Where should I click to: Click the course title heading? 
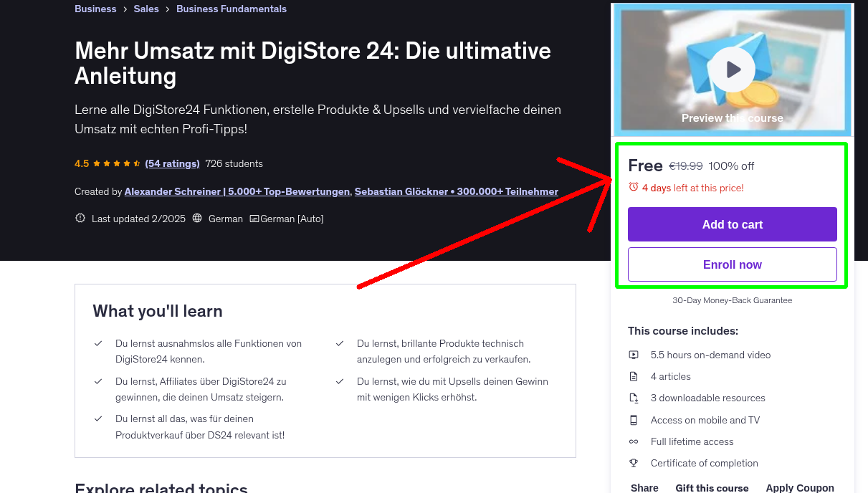click(x=313, y=63)
